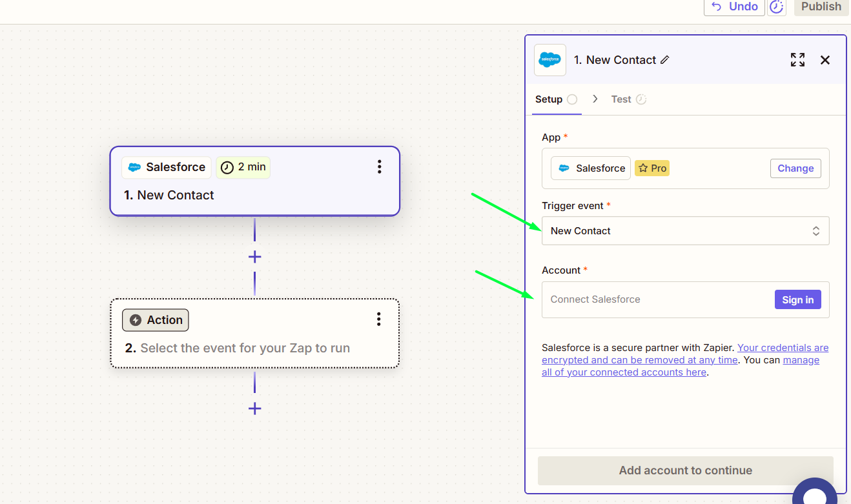Select the Action step card
The height and width of the screenshot is (504, 851).
pos(254,333)
